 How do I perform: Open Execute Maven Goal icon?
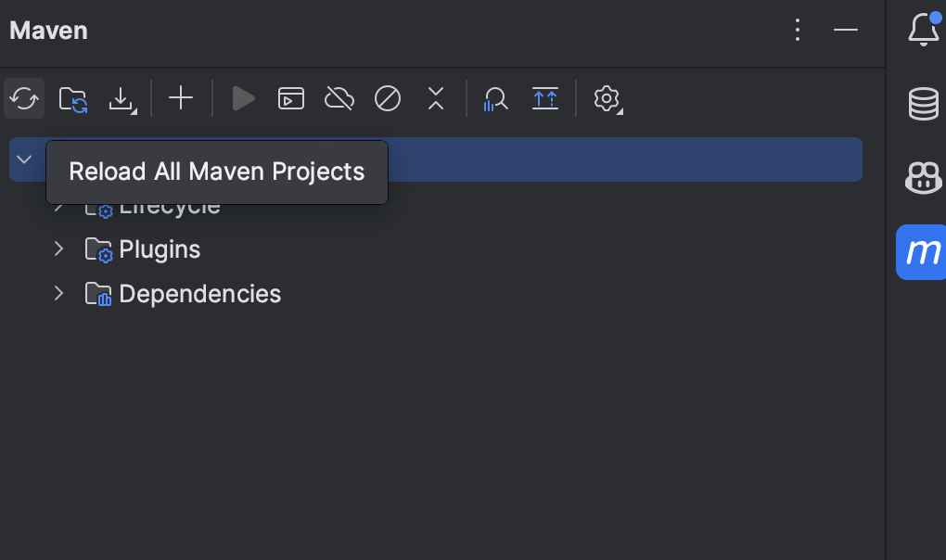[291, 98]
